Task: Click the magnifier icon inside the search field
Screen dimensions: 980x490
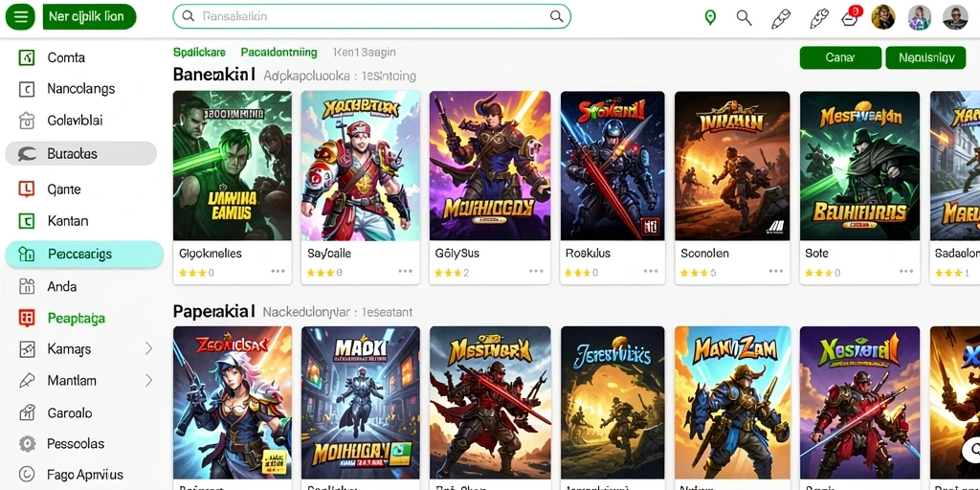Action: 556,16
